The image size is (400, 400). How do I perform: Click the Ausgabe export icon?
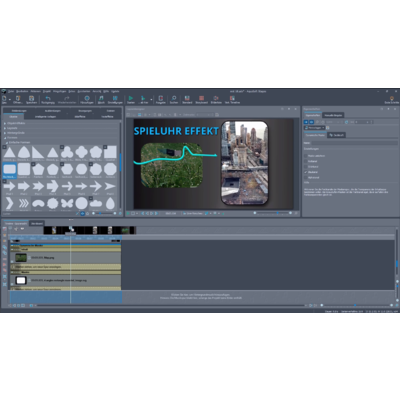(161, 98)
